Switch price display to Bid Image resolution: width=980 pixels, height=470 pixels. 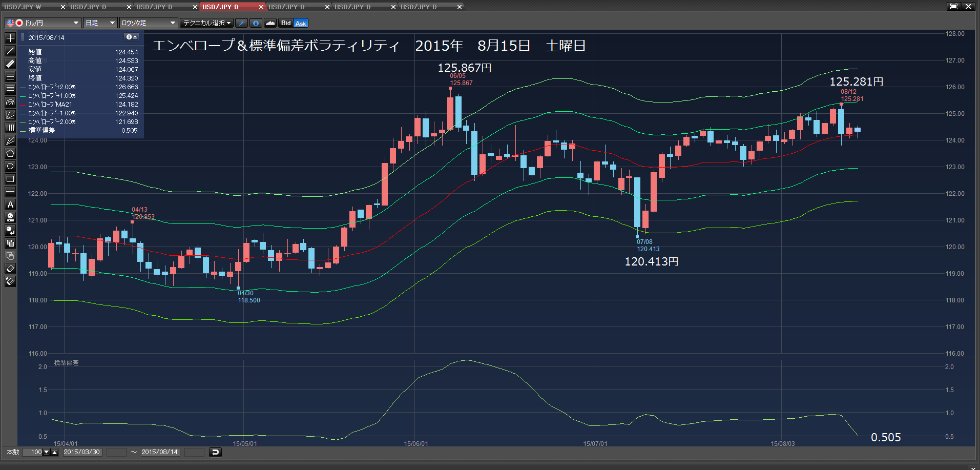click(286, 23)
